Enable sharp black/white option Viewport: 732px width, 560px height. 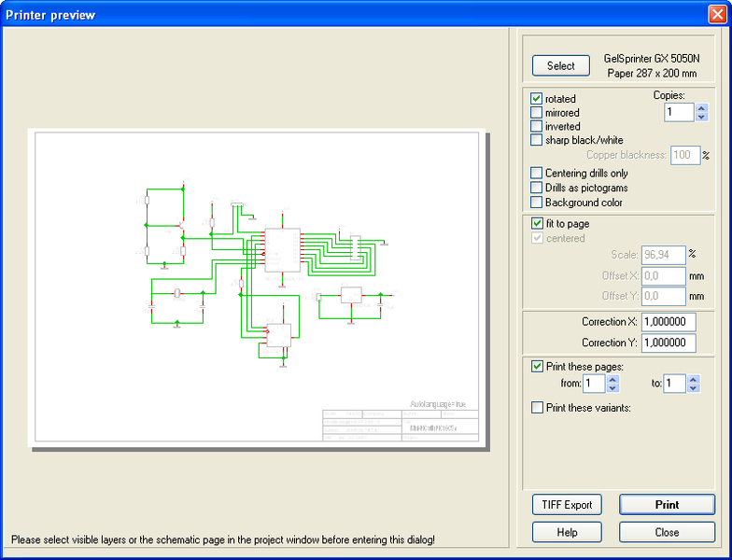(536, 140)
